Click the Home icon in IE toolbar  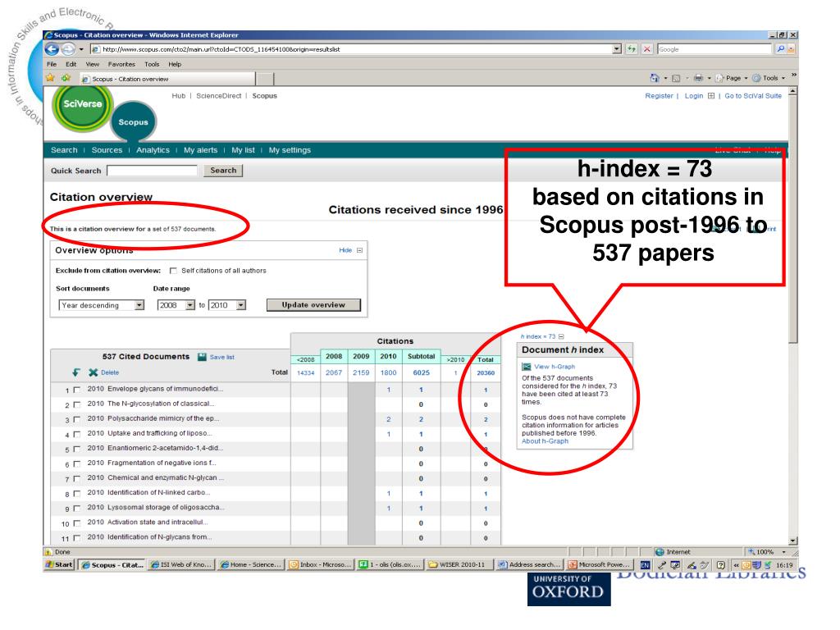point(654,78)
